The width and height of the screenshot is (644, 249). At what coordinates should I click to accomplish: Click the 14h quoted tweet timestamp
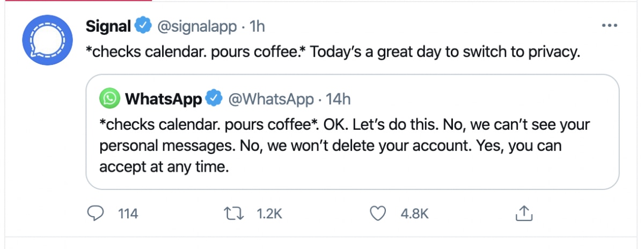click(338, 99)
